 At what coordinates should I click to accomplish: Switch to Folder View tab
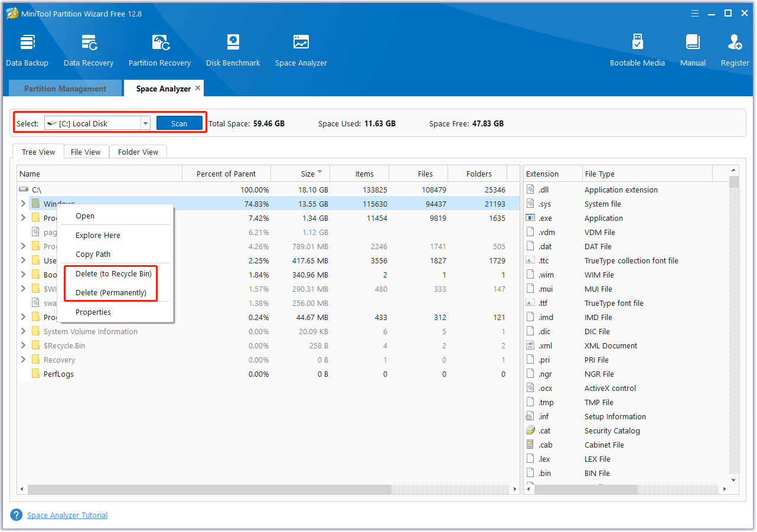point(138,152)
